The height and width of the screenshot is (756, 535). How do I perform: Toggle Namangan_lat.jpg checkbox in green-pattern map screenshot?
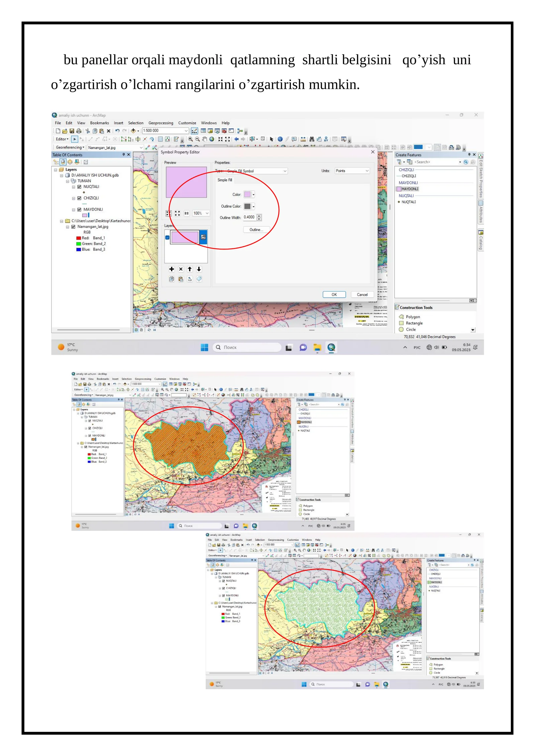pyautogui.click(x=220, y=607)
